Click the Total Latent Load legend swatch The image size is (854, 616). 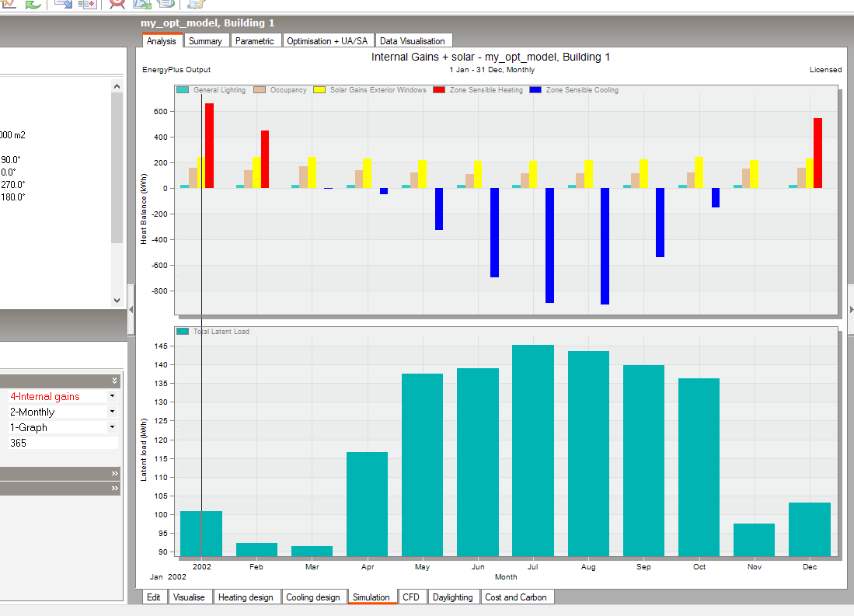[x=183, y=331]
